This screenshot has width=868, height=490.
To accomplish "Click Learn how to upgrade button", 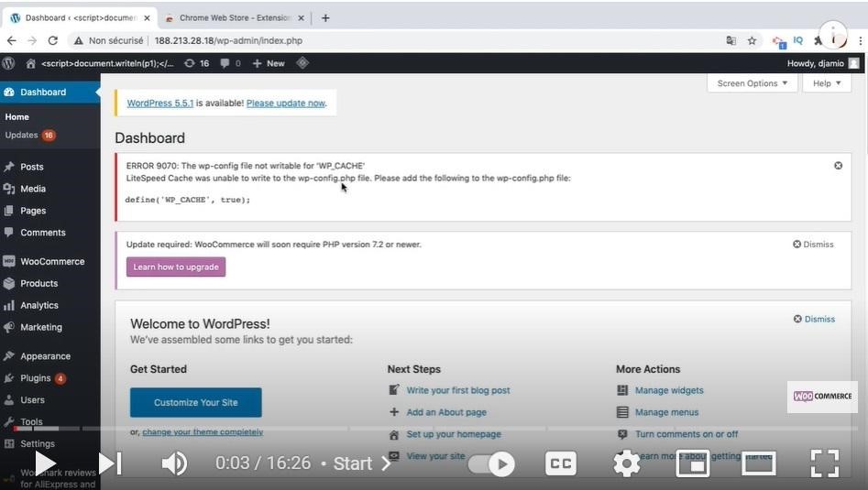I will click(176, 267).
